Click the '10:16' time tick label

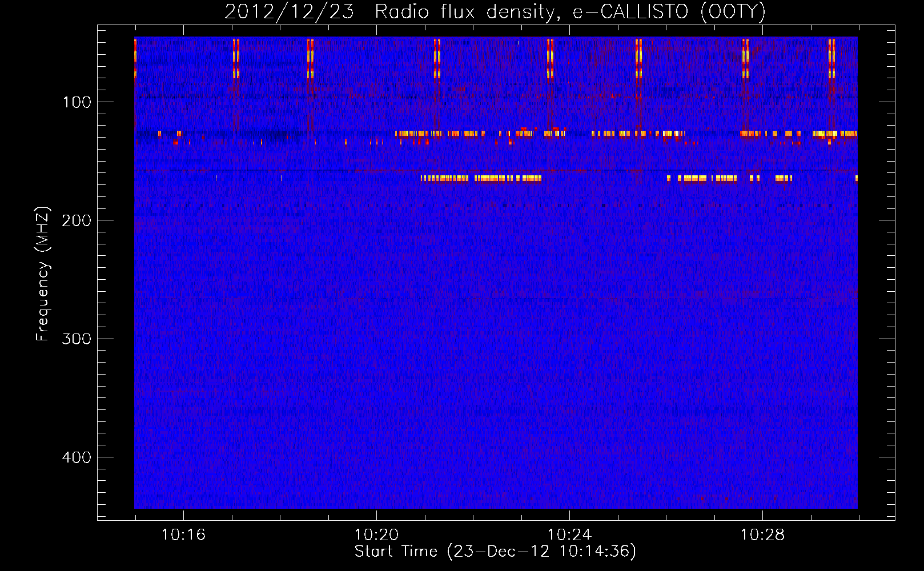tap(183, 535)
